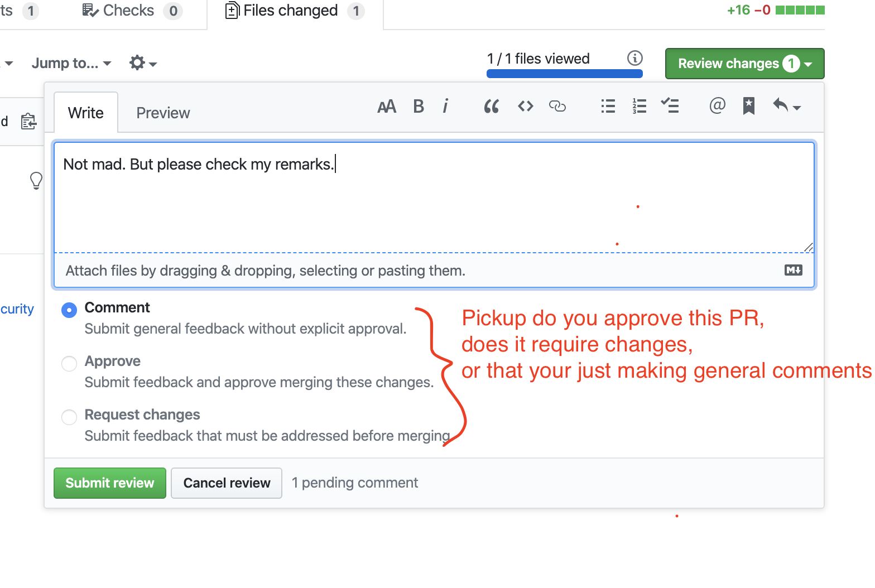Click the lightbulb suggestion icon
The width and height of the screenshot is (875, 588).
coord(36,180)
